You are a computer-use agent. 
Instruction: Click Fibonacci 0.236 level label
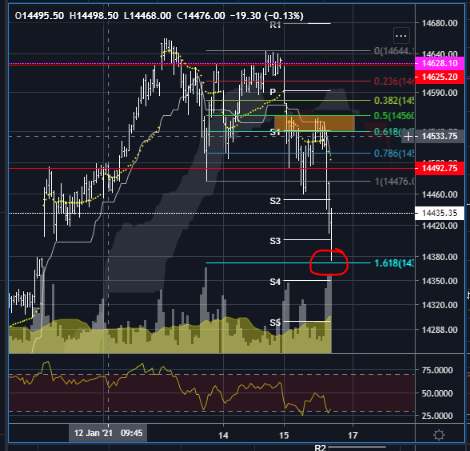click(394, 81)
